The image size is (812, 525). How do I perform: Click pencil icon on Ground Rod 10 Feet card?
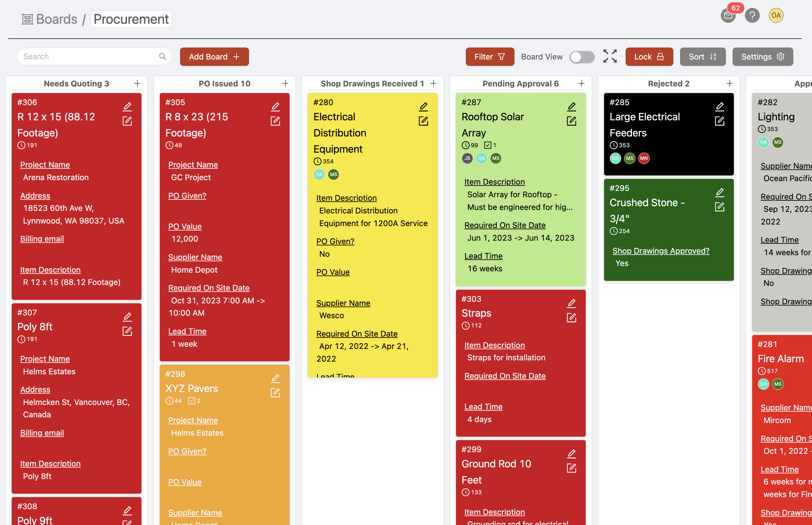(x=572, y=454)
